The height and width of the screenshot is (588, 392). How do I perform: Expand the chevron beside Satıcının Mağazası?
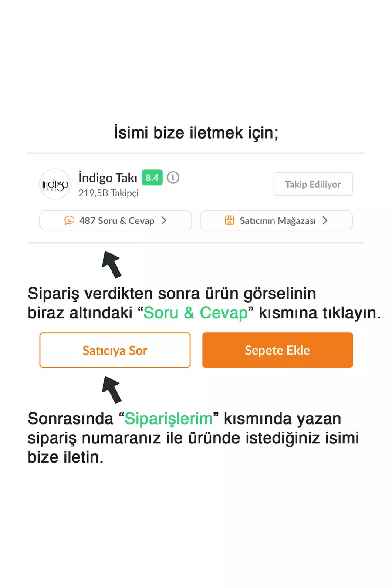[x=325, y=220]
